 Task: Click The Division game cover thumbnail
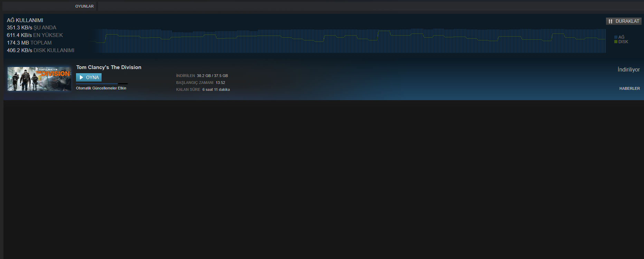(39, 79)
